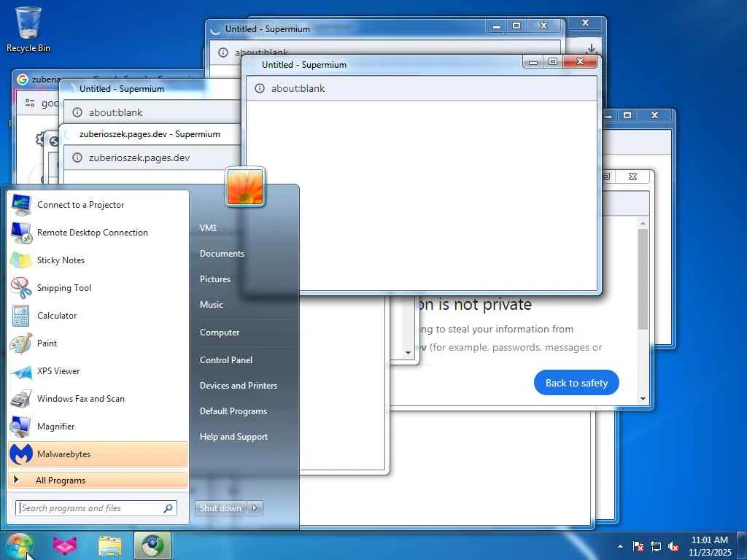Click the zuberioszek.pages.dev address bar text
The image size is (747, 560).
139,157
